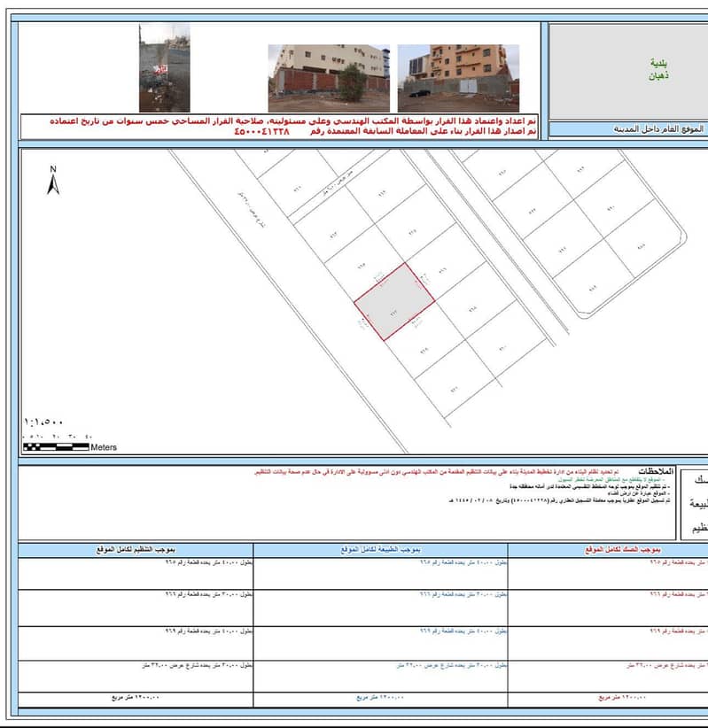Select the note line with date ١٤٤٤/٠٢/٠٨
This screenshot has height=728, width=708.
[x=559, y=500]
